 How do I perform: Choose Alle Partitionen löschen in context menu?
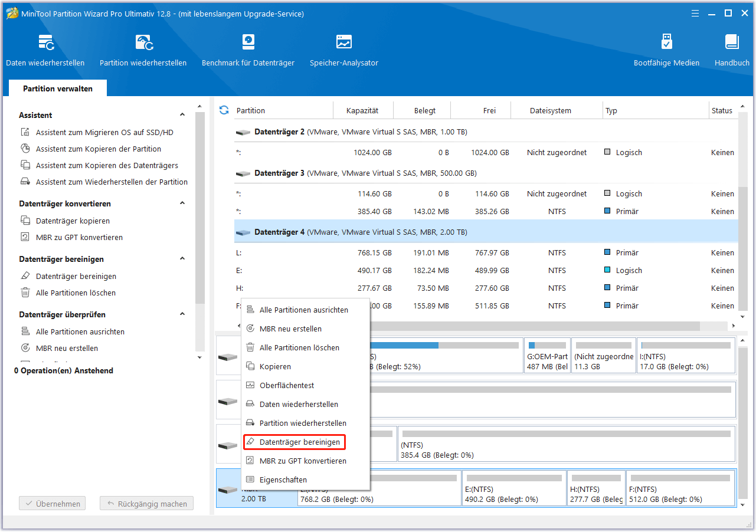pos(306,348)
